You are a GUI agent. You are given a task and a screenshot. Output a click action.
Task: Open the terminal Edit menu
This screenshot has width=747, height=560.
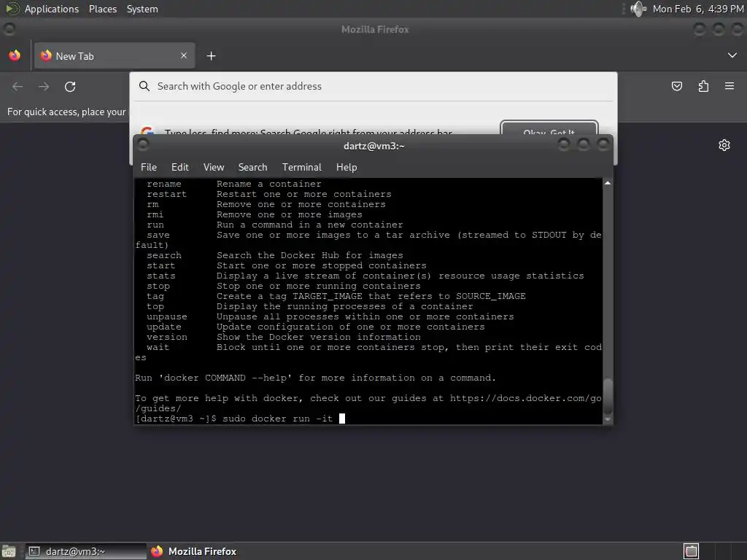(180, 167)
